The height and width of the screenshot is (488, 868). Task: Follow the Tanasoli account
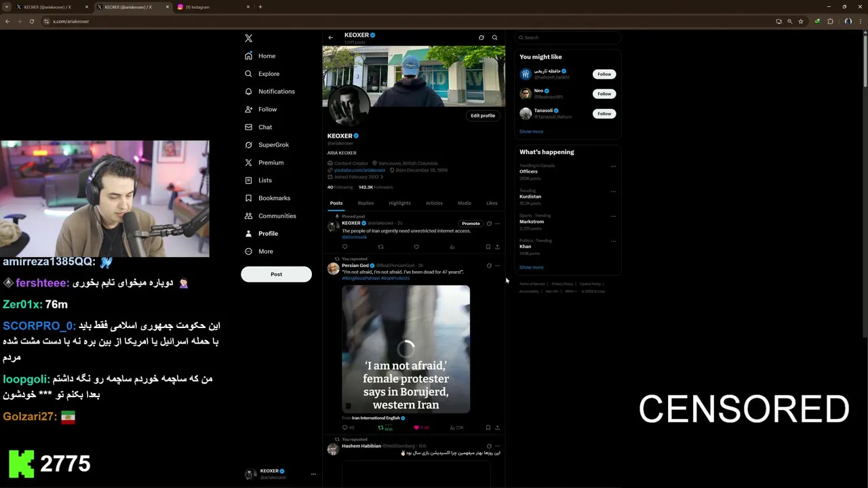(604, 114)
